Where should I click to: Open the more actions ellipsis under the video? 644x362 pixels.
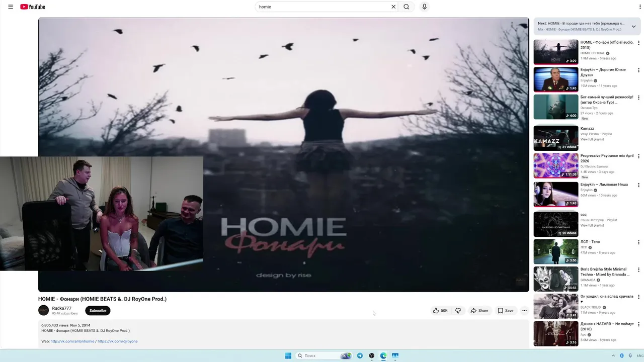[524, 311]
